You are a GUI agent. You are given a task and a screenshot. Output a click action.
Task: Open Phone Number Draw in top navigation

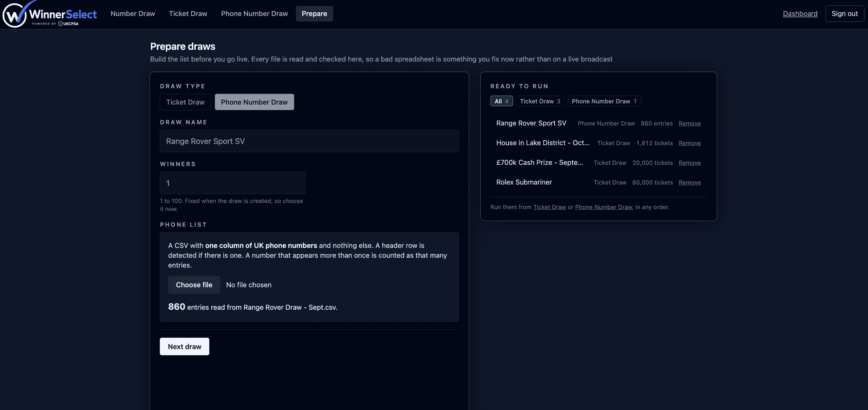pos(254,14)
